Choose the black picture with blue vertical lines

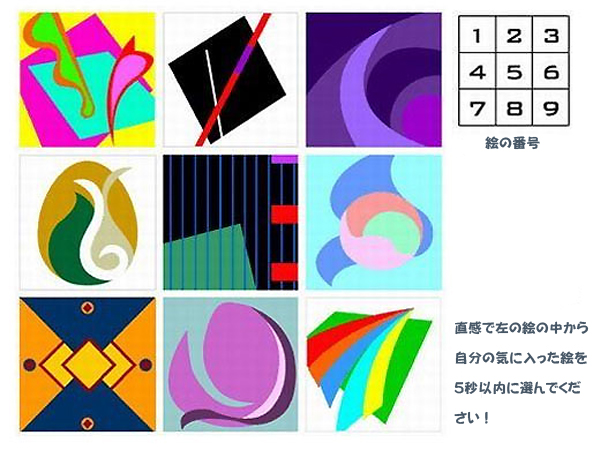pos(231,223)
